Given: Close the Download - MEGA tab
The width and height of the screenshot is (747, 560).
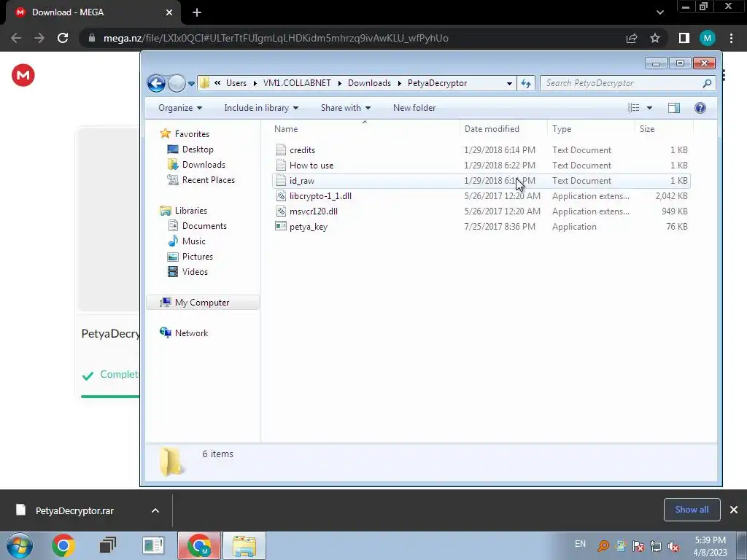Looking at the screenshot, I should pos(169,12).
